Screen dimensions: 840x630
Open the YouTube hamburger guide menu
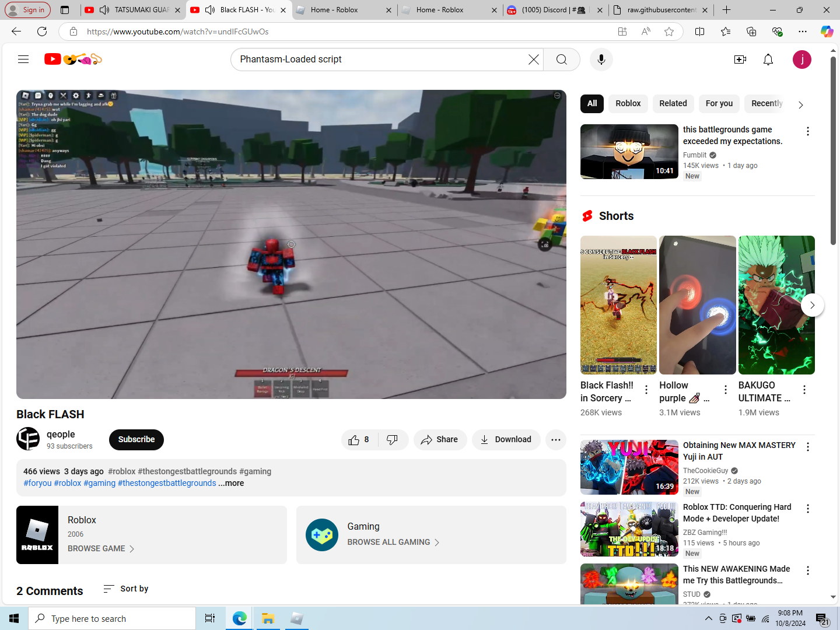point(23,59)
